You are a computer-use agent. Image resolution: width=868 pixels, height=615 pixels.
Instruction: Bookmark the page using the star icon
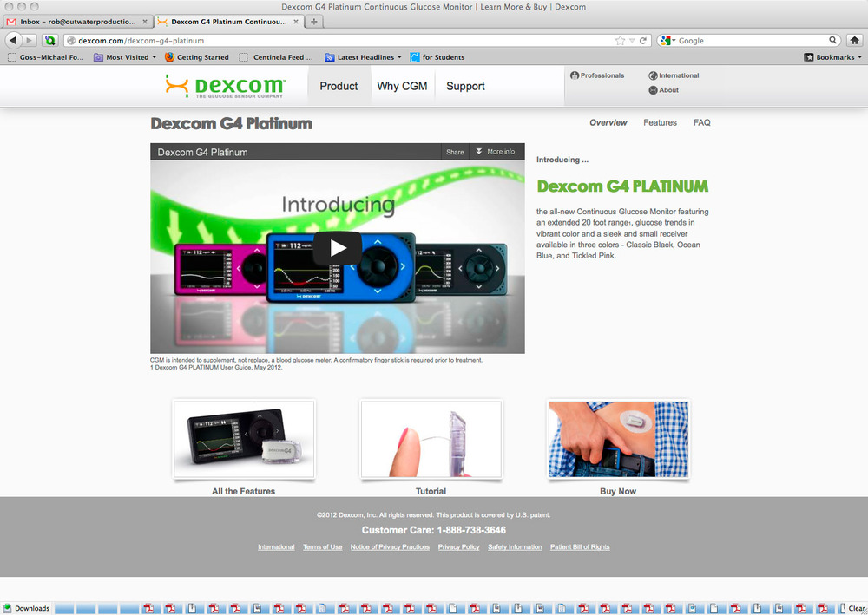pos(620,41)
